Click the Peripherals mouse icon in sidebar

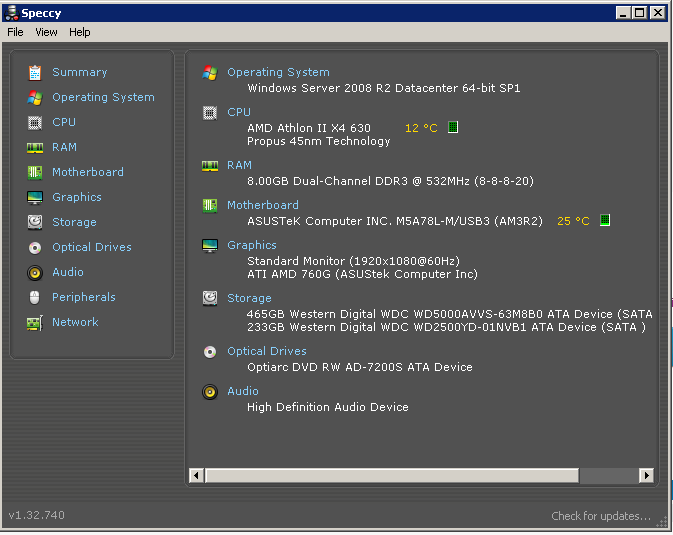click(x=35, y=298)
